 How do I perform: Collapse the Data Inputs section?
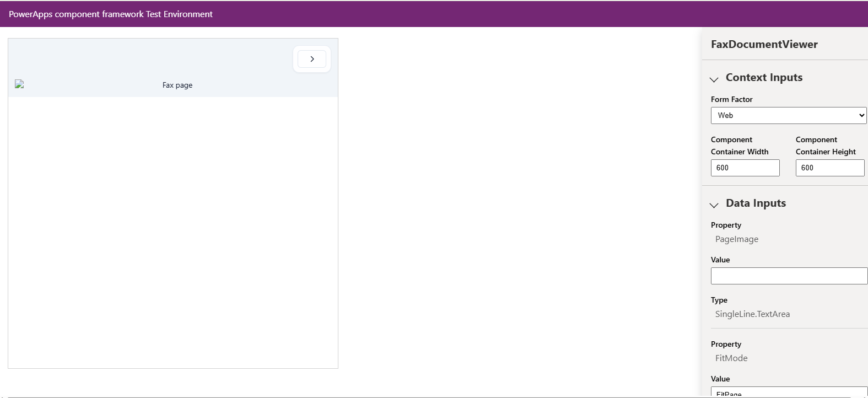tap(714, 205)
